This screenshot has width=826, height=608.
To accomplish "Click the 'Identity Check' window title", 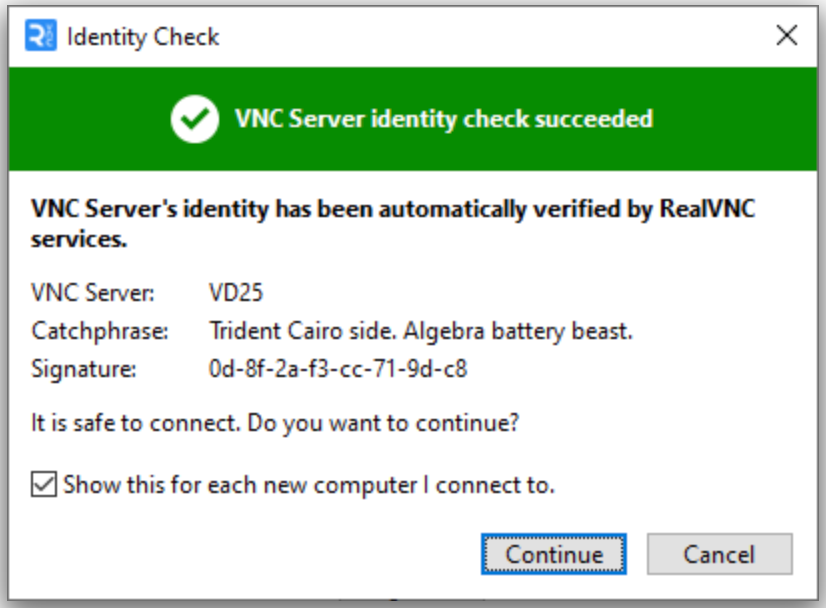I will point(143,37).
